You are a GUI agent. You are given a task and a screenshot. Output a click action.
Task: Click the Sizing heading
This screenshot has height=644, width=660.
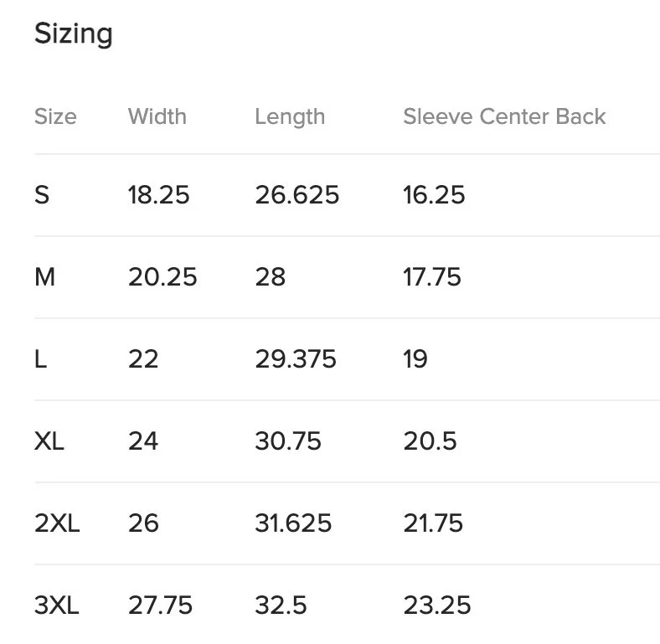74,34
